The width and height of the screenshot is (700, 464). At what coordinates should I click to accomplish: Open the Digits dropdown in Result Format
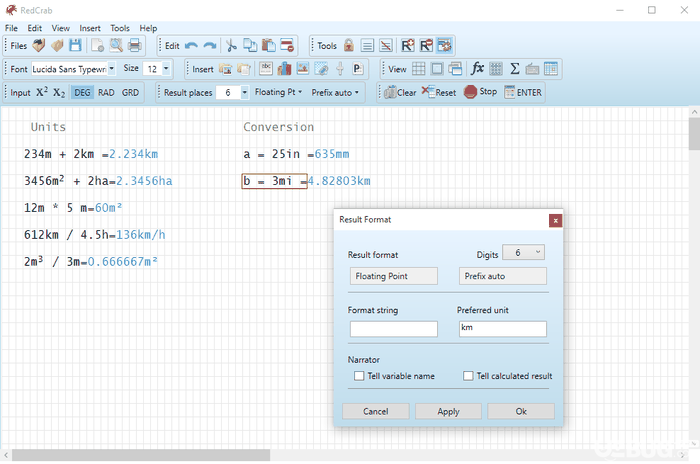[x=523, y=252]
